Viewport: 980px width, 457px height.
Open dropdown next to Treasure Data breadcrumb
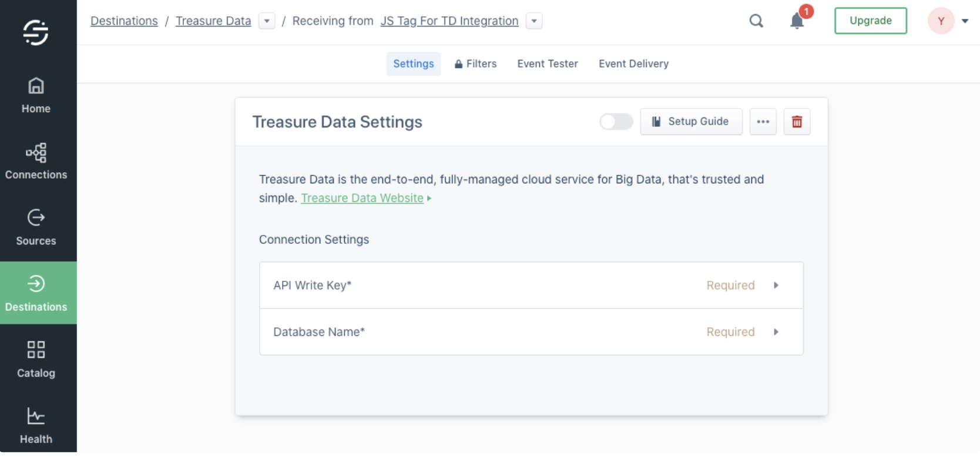267,21
